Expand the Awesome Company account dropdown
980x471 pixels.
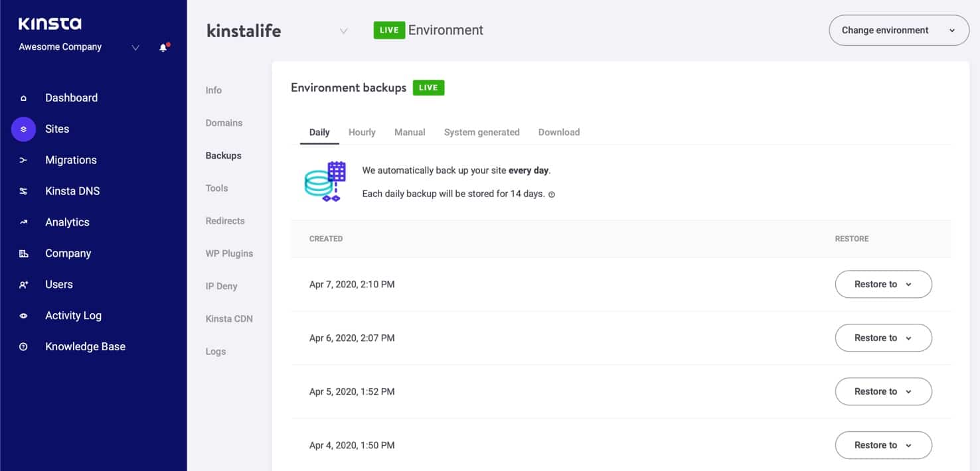(x=135, y=48)
